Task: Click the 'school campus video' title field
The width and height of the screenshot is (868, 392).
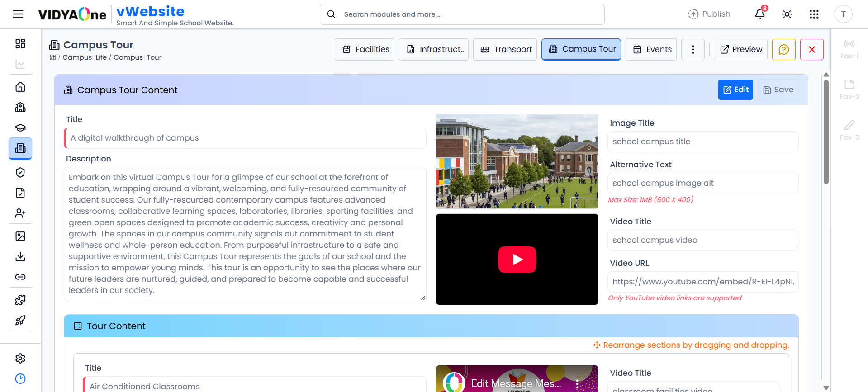Action: tap(703, 240)
